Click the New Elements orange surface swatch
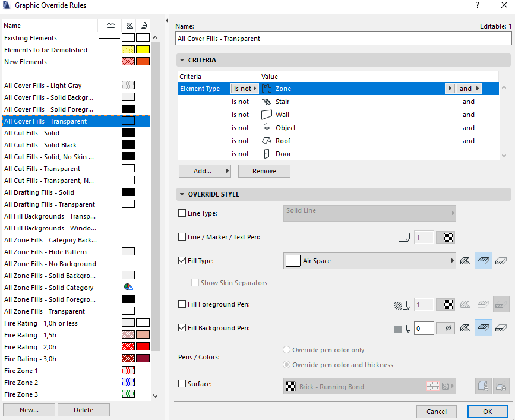This screenshot has height=420, width=515. click(143, 61)
